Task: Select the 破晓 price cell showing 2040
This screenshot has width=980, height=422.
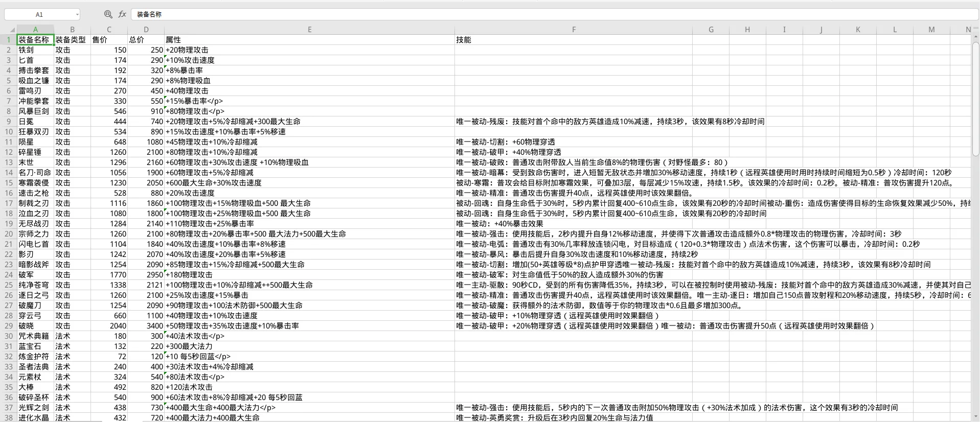Action: pos(109,326)
